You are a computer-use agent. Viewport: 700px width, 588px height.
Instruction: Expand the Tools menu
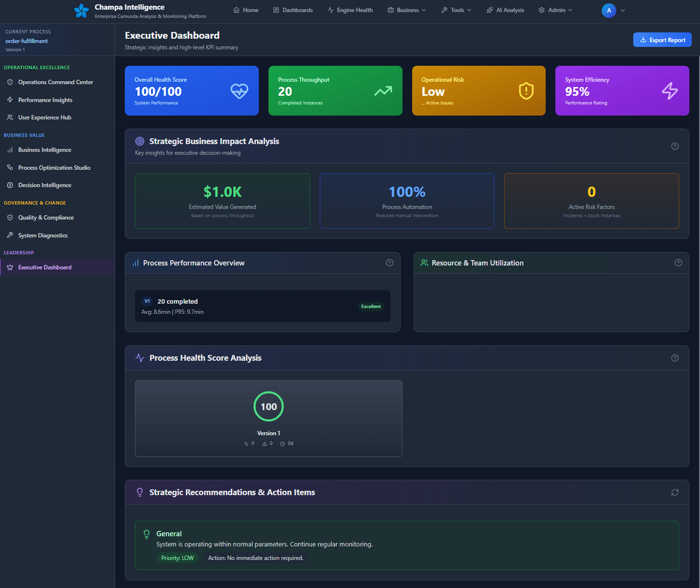pyautogui.click(x=455, y=10)
